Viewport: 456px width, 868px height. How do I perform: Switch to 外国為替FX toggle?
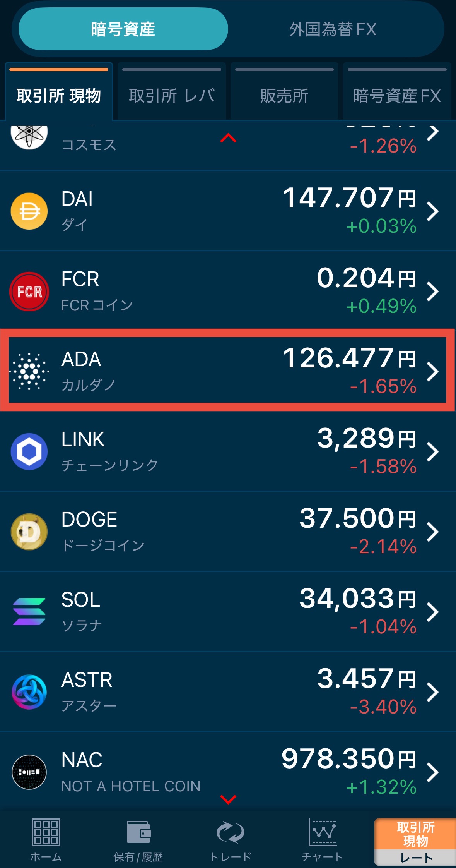coord(333,29)
